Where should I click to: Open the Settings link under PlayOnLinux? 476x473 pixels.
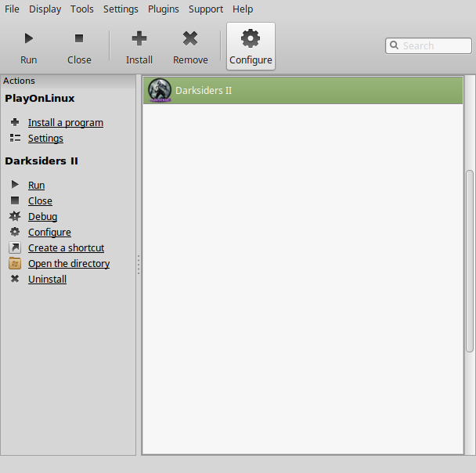click(45, 139)
